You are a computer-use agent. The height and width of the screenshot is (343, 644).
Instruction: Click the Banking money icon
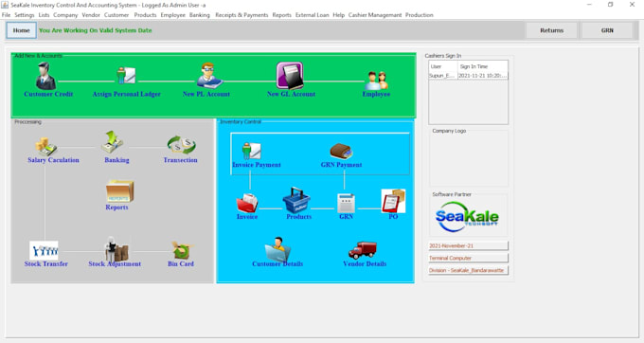(112, 142)
